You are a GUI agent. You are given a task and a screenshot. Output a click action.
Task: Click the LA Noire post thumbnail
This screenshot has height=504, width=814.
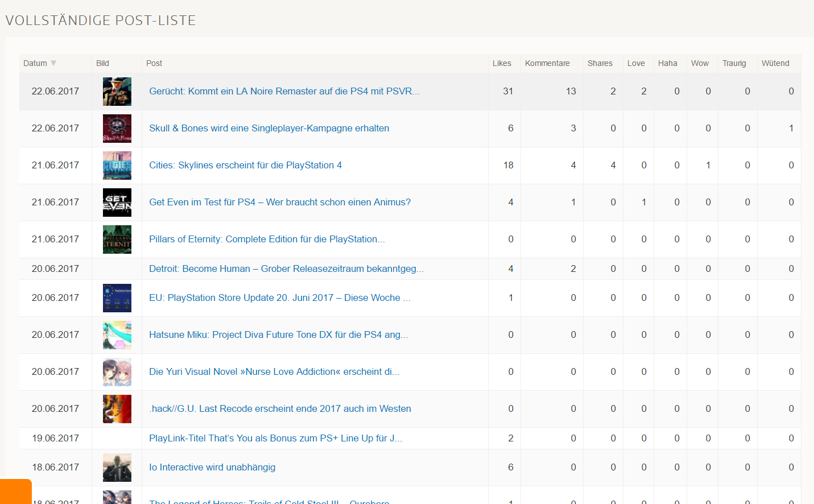coord(117,92)
